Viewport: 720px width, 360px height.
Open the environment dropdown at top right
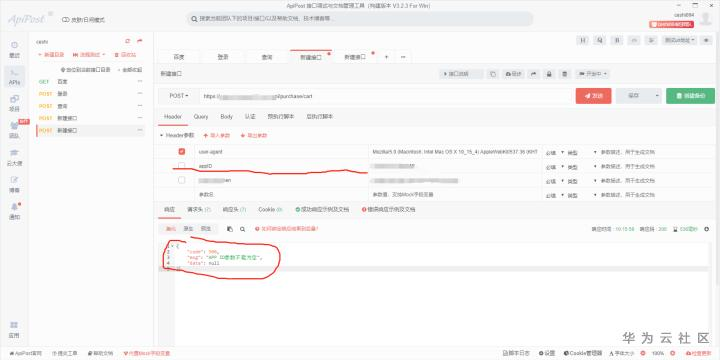680,40
